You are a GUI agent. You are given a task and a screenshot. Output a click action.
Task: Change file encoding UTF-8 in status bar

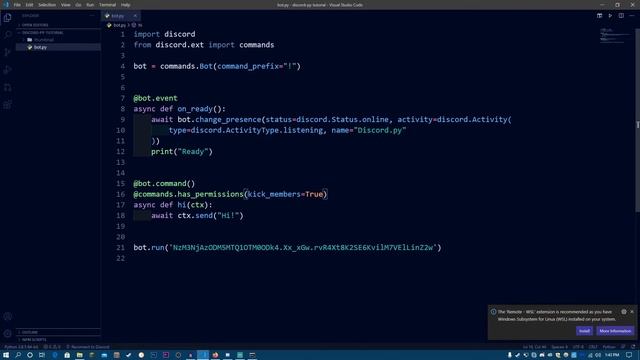pos(578,347)
